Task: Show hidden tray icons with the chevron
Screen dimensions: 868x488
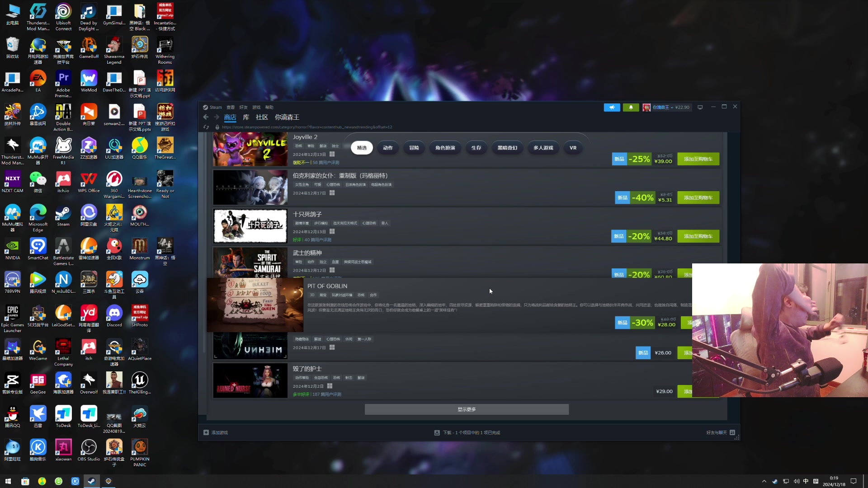Action: coord(764,481)
